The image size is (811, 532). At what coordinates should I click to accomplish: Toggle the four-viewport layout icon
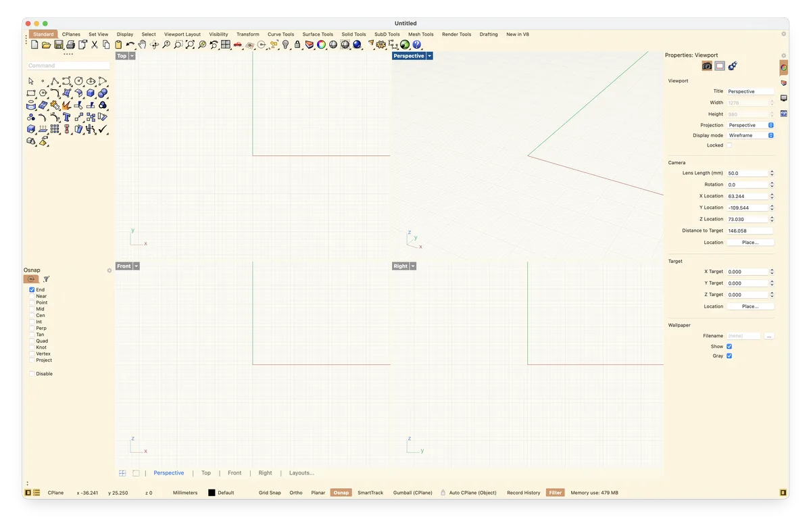(226, 45)
